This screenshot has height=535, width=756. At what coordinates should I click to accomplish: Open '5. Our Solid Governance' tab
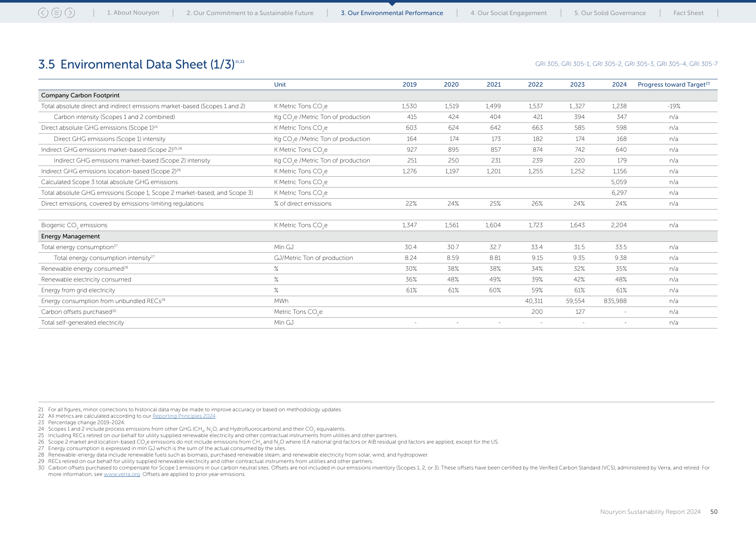pos(610,13)
